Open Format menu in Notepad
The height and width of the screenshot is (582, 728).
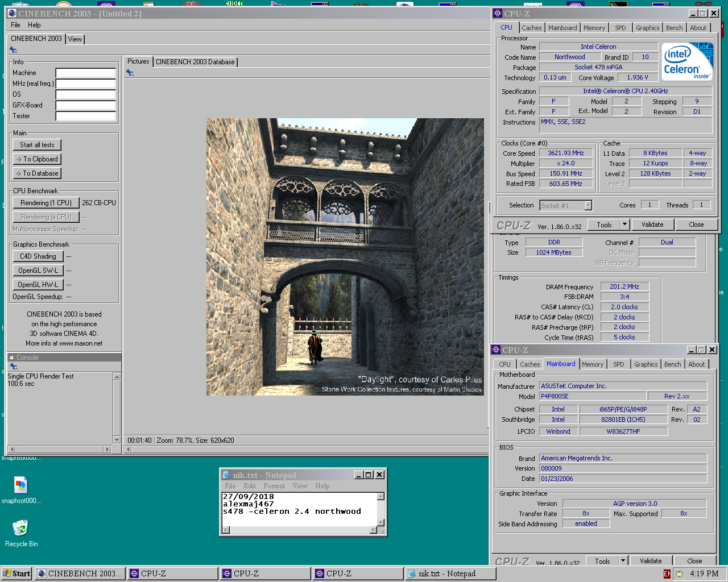(274, 486)
